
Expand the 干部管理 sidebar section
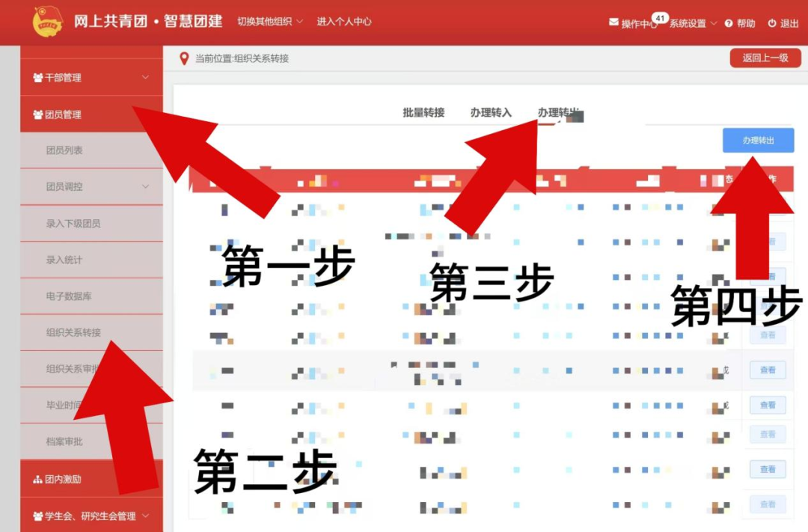pyautogui.click(x=91, y=77)
